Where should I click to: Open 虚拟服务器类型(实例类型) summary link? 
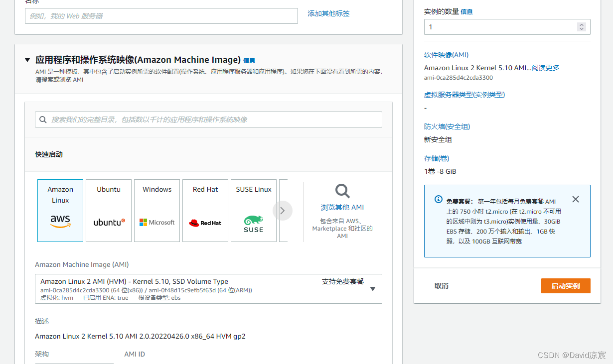pos(464,95)
